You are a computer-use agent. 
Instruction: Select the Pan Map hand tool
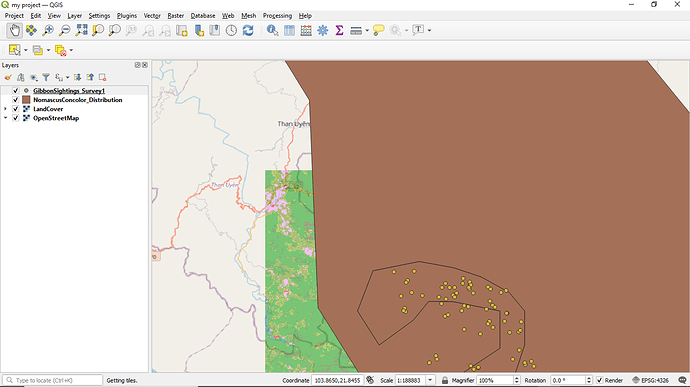pos(15,30)
